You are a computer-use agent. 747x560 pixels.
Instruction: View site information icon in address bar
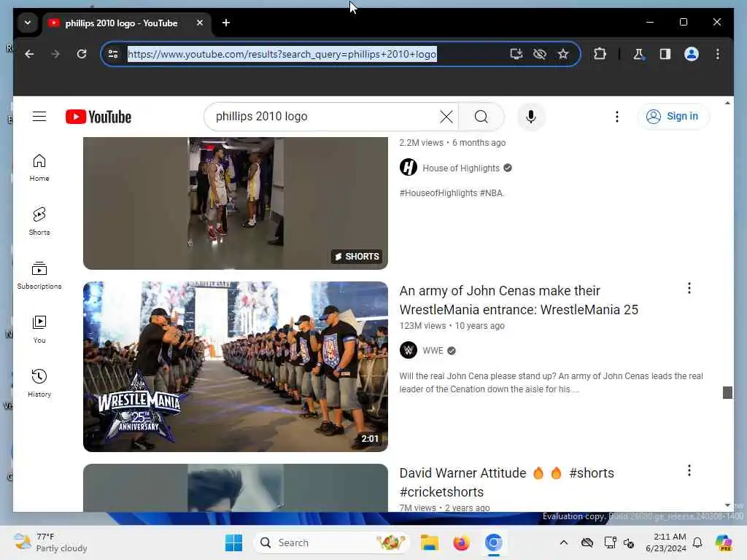113,54
